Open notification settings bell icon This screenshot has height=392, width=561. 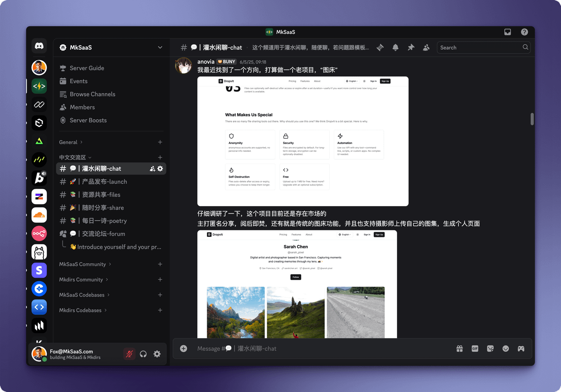396,47
